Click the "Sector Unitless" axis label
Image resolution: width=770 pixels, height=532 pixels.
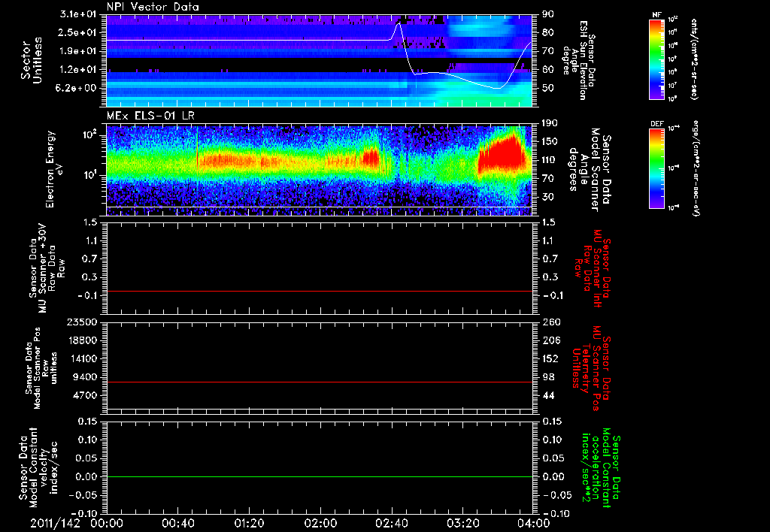(x=32, y=60)
